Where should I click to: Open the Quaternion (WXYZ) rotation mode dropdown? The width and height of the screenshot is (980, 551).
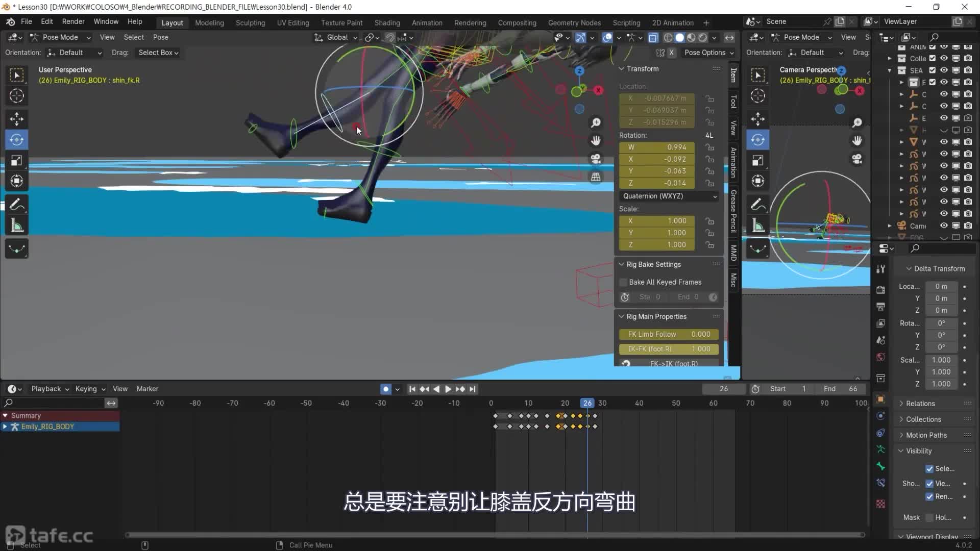pos(669,196)
